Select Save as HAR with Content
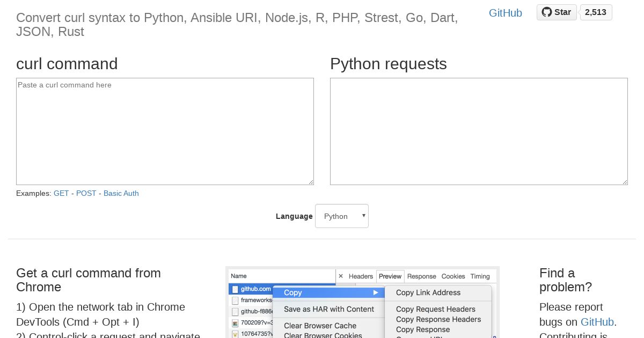The image size is (644, 338). [329, 309]
